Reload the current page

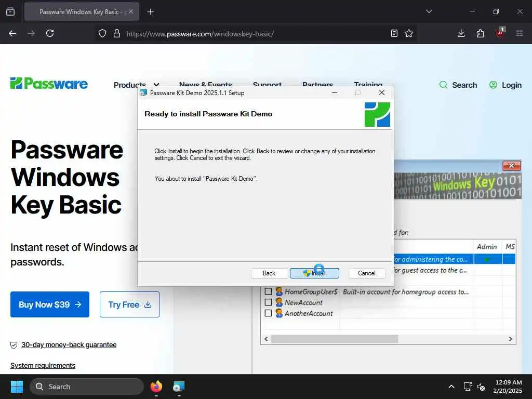tap(50, 33)
